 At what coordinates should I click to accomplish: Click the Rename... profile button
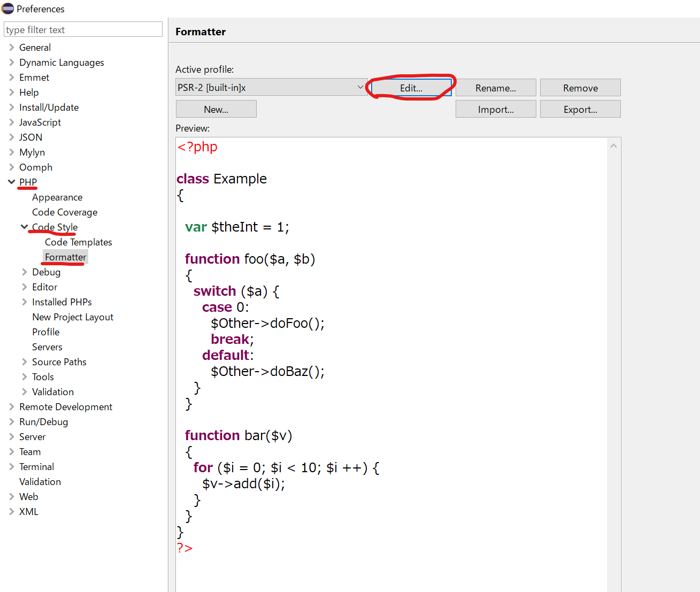[x=496, y=88]
